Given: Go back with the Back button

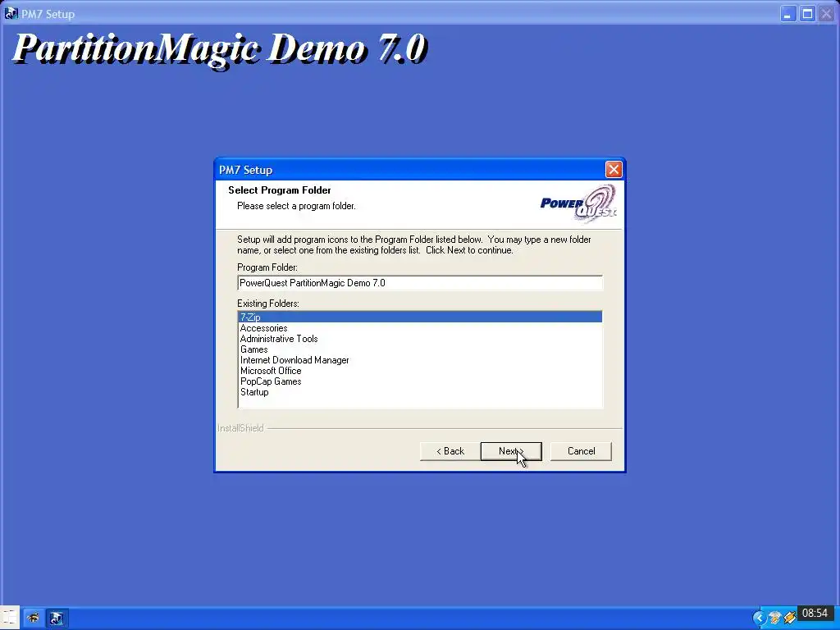Looking at the screenshot, I should (x=450, y=451).
